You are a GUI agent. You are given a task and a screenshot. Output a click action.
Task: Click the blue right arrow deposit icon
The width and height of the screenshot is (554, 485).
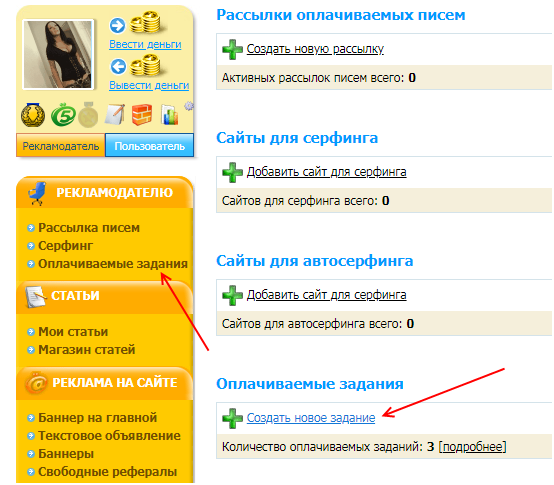(x=117, y=25)
